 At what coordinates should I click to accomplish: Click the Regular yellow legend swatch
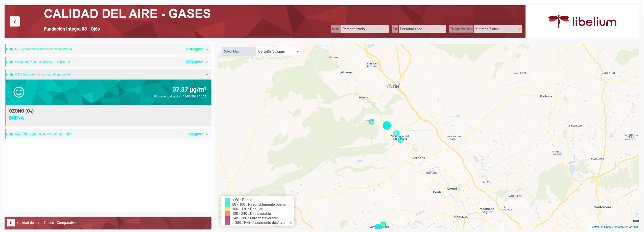click(x=227, y=209)
